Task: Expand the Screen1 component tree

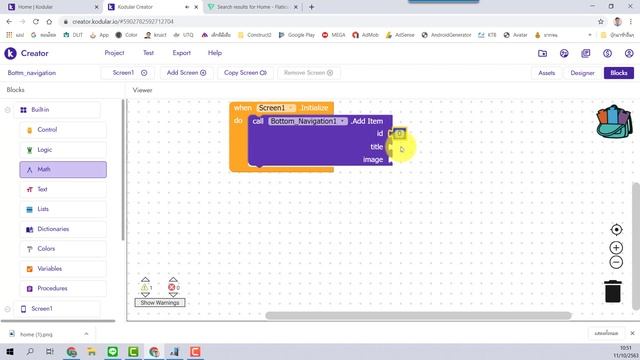Action: 7,309
